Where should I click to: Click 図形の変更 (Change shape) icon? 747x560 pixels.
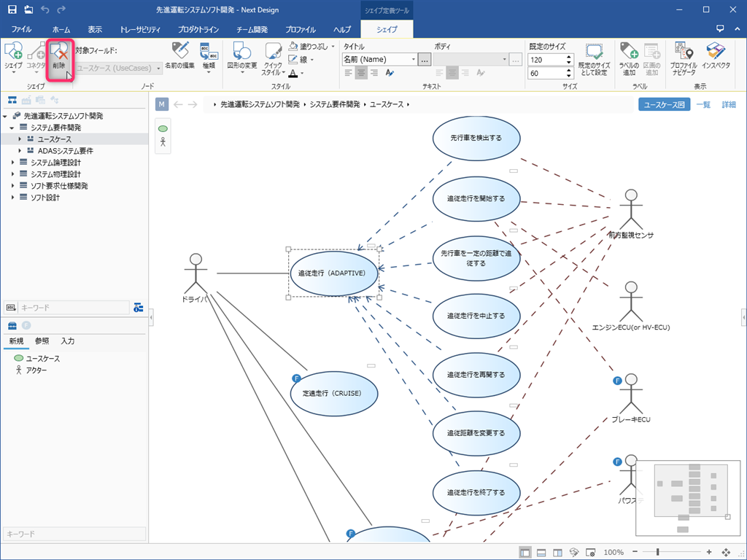pos(241,58)
